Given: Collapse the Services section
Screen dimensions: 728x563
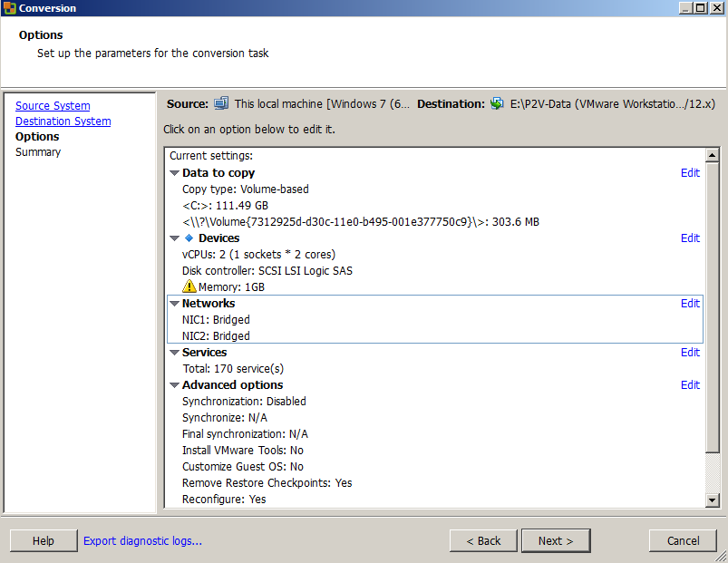Looking at the screenshot, I should [175, 353].
